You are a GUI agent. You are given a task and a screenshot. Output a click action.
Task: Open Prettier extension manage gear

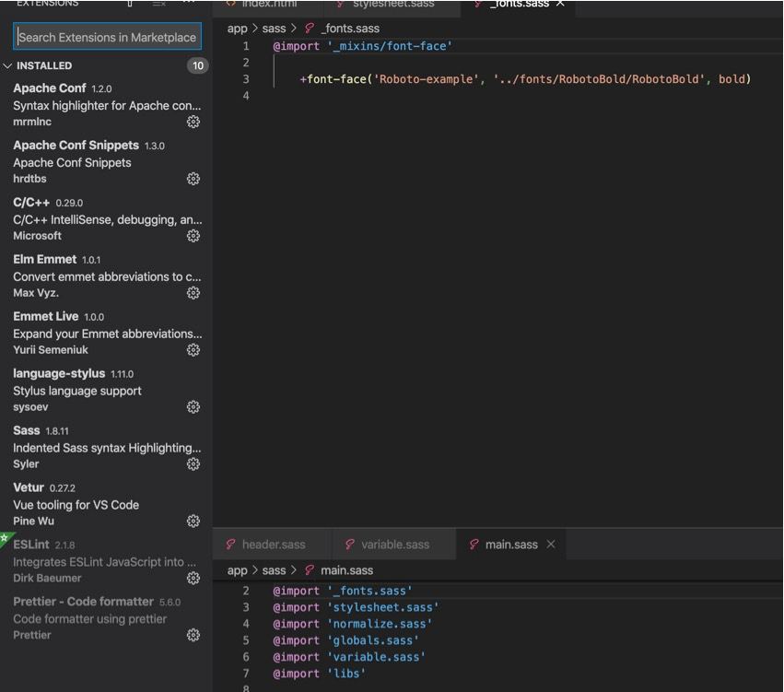click(193, 635)
